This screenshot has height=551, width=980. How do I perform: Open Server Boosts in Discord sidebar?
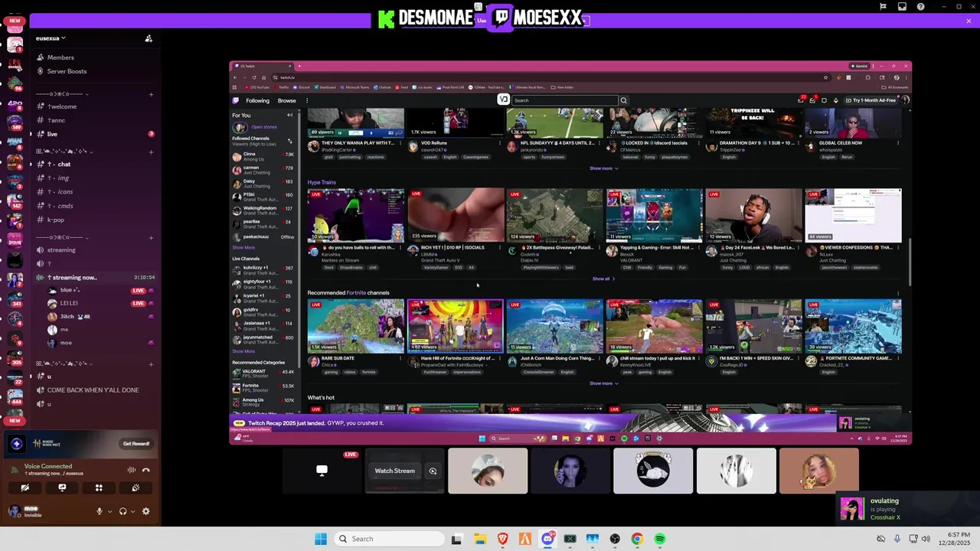tap(67, 71)
